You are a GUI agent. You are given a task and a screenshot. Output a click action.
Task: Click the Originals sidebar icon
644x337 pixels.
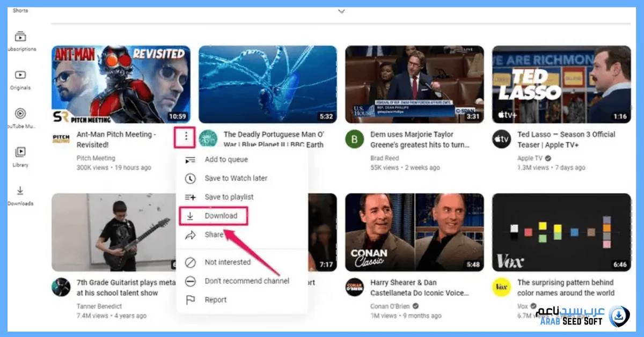pos(20,76)
